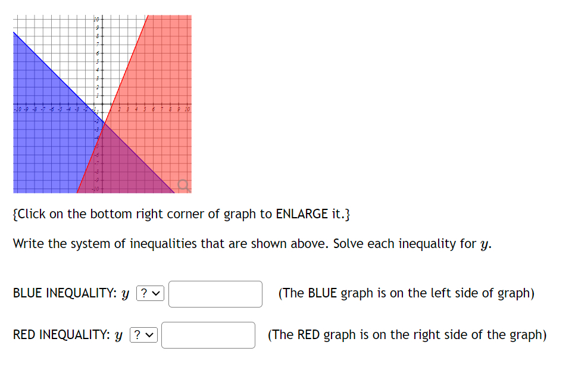Click the 10 label on the y-axis
The width and height of the screenshot is (569, 392).
click(x=97, y=17)
